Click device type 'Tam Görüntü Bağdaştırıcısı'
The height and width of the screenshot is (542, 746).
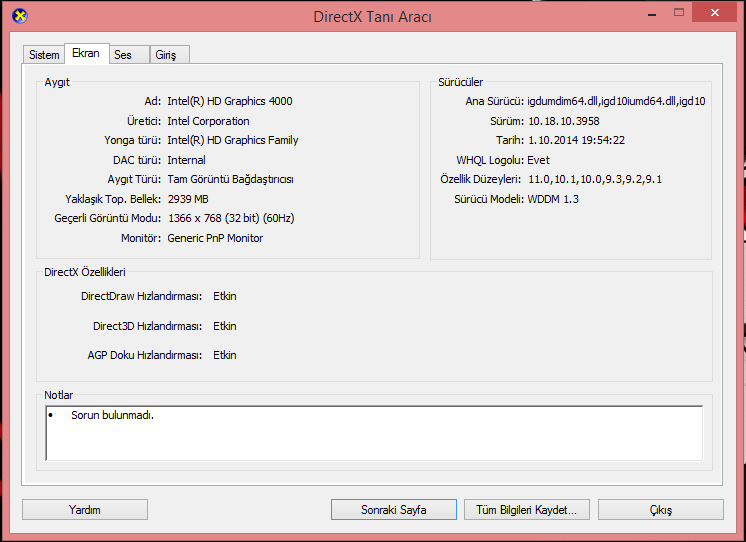tap(230, 179)
